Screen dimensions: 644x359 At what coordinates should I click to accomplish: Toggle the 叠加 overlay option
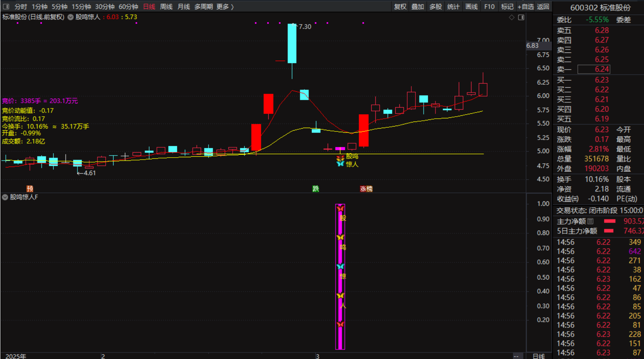click(417, 7)
